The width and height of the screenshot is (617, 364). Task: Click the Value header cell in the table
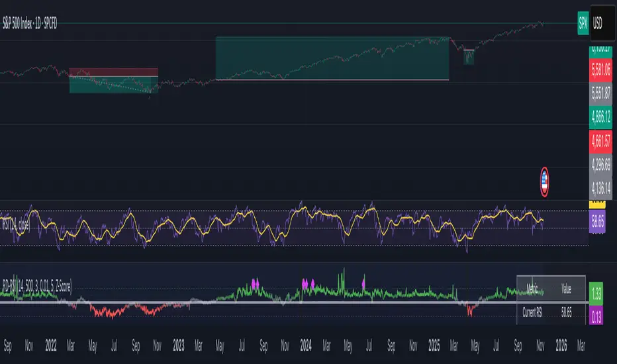(566, 289)
